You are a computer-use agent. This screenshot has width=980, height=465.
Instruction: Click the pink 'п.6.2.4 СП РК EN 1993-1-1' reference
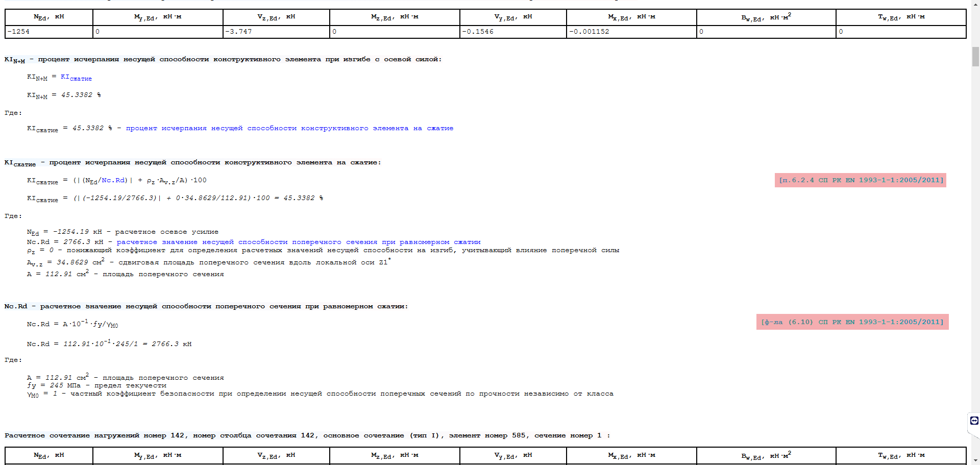click(x=860, y=180)
